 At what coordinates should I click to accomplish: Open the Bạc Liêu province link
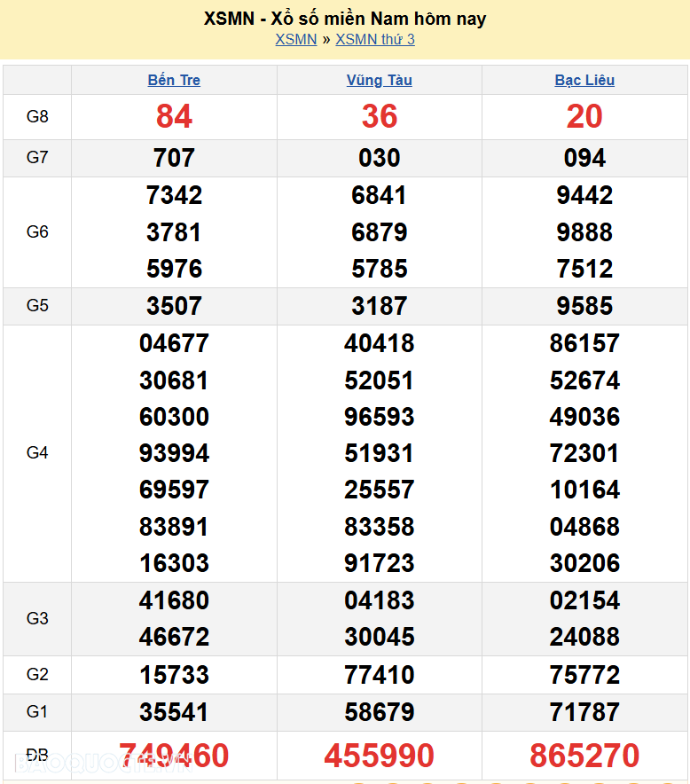point(584,80)
